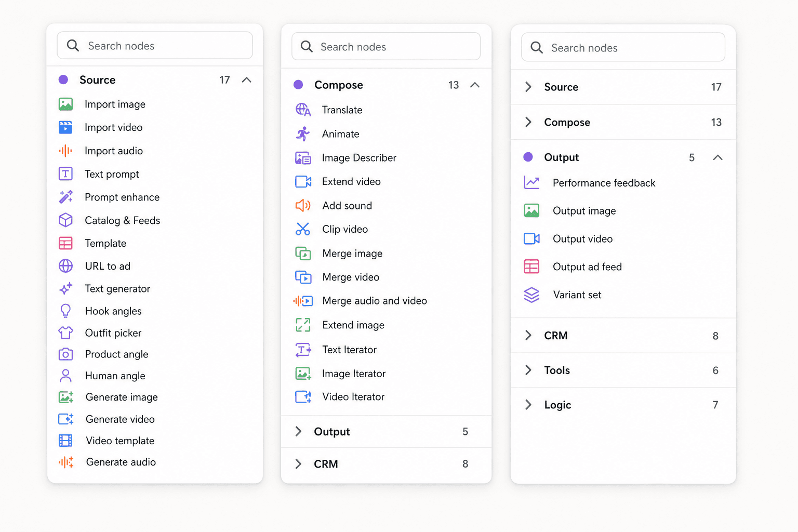Select the Catalog & Feeds cube icon

[x=65, y=220]
